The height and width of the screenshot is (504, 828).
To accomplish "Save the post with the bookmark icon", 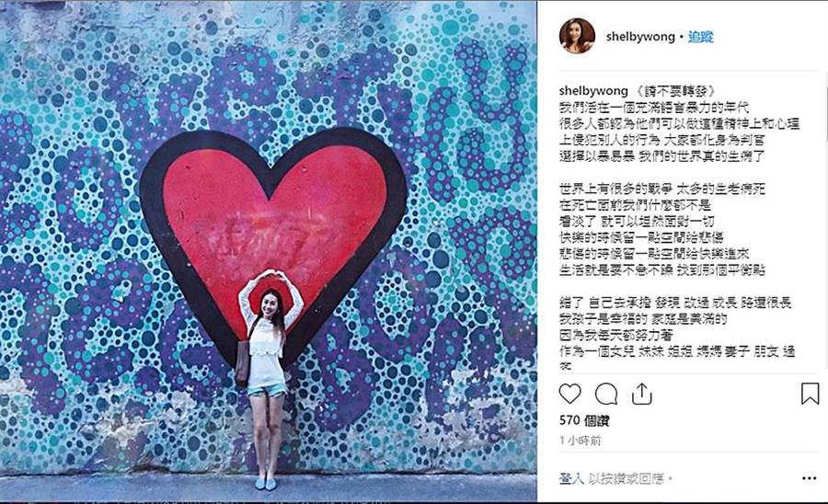I will point(810,394).
